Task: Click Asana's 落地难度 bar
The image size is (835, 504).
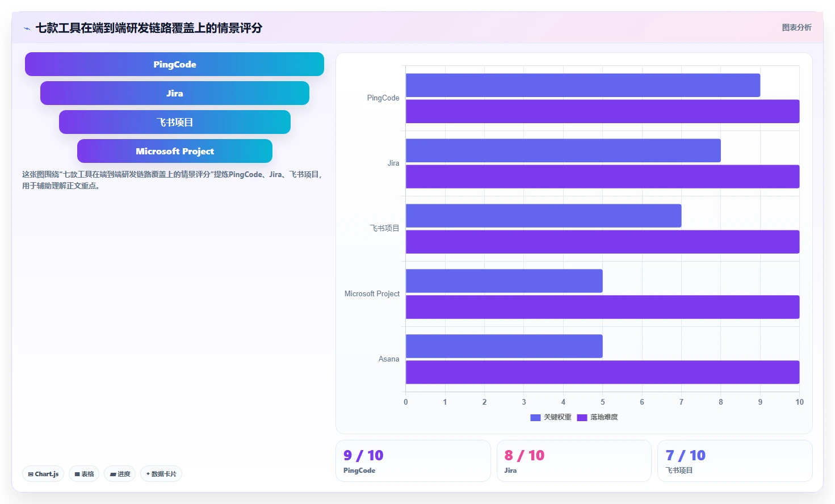Action: pyautogui.click(x=602, y=372)
